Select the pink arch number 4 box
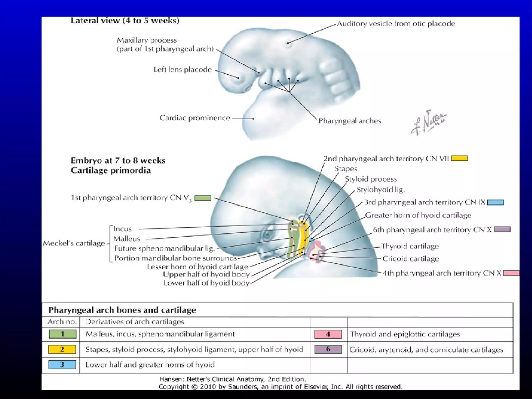Viewport: 532px width, 399px height. 328,334
